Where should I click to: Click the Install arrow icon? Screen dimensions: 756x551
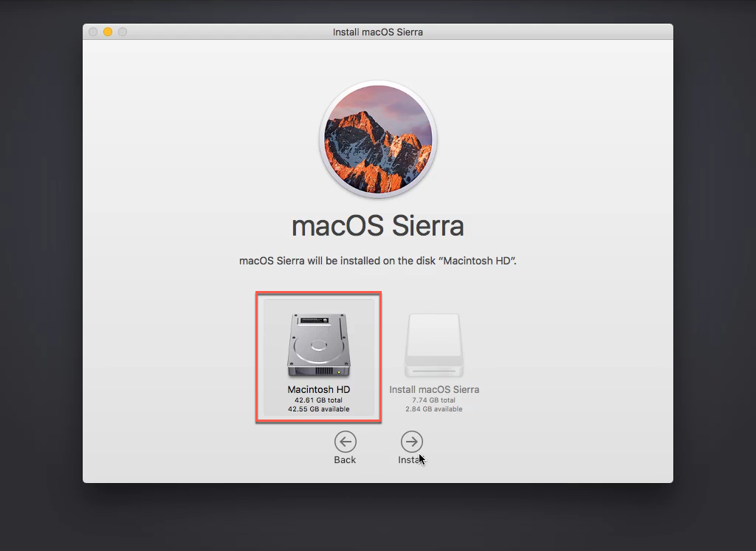pyautogui.click(x=412, y=442)
